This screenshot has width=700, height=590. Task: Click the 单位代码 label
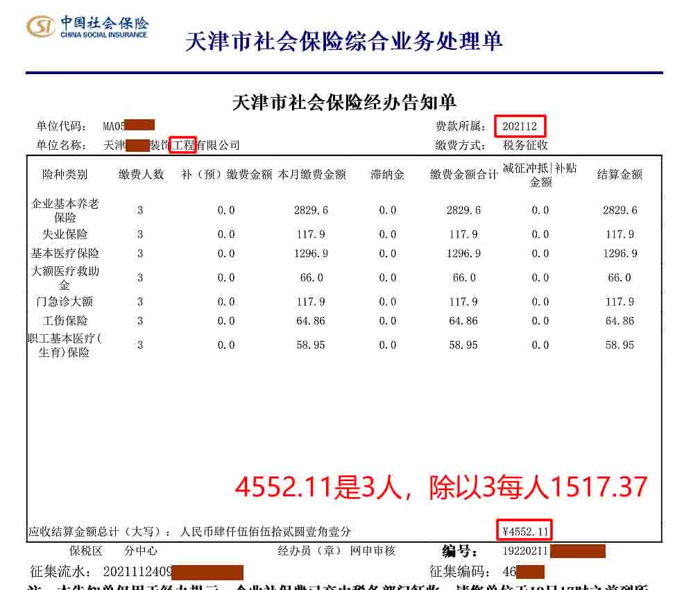coord(61,126)
